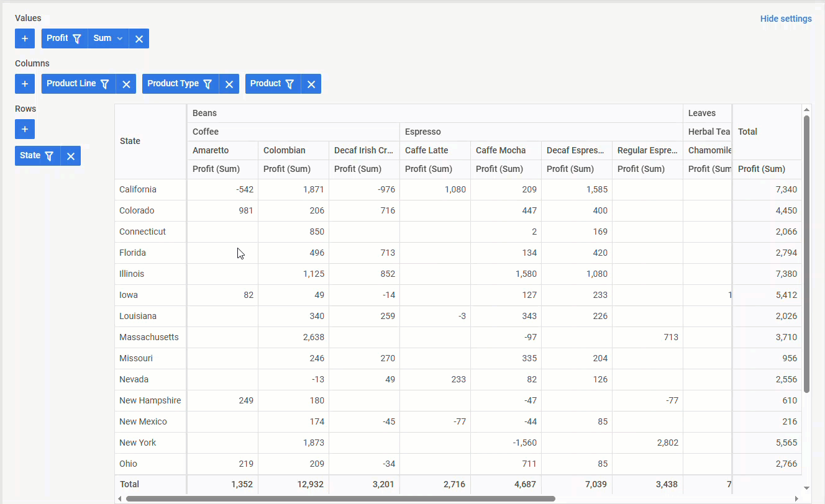Image resolution: width=825 pixels, height=504 pixels.
Task: Click California Amaretto cell value -542
Action: [222, 190]
